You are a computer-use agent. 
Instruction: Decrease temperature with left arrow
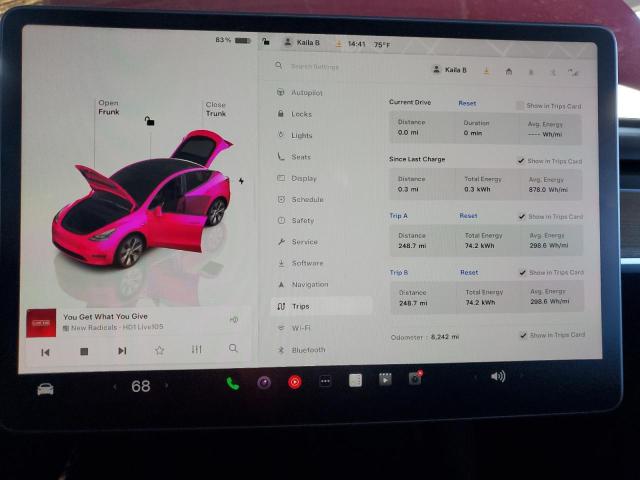114,386
